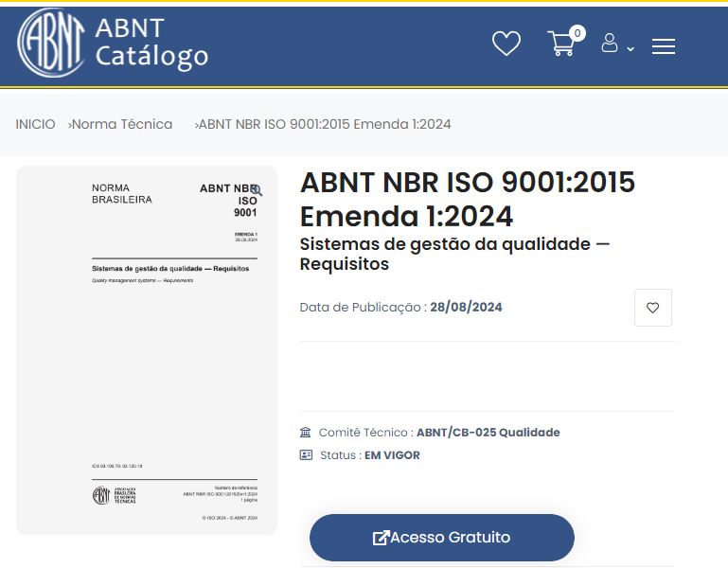Expand the user account dropdown arrow
The height and width of the screenshot is (568, 728).
coord(630,48)
